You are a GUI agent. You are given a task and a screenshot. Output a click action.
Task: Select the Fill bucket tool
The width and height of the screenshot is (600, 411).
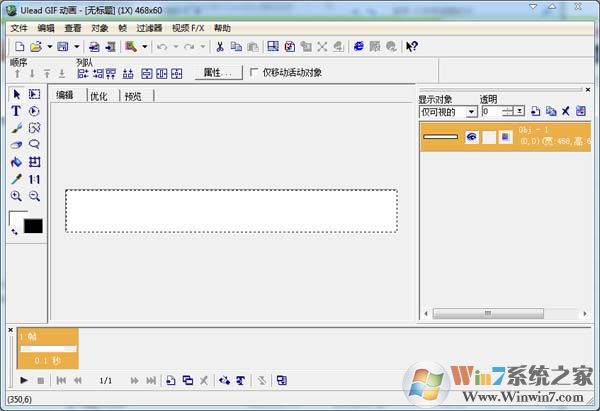(16, 162)
